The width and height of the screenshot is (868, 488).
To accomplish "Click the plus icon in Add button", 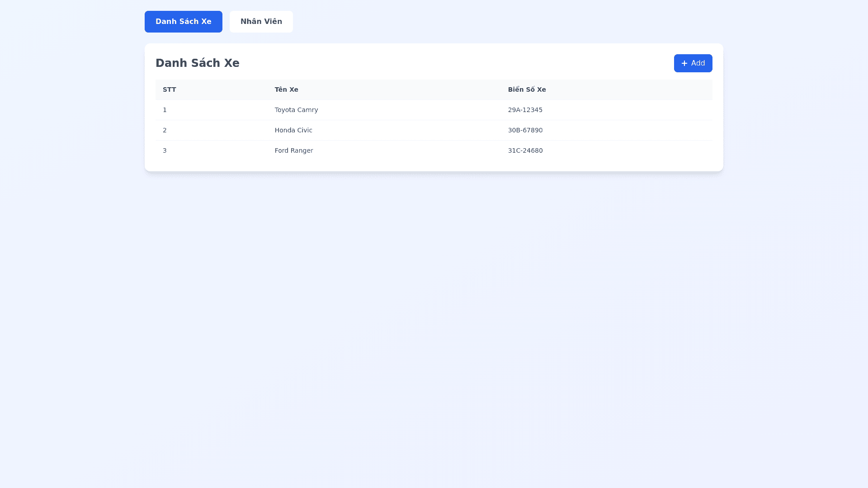I will click(x=684, y=63).
